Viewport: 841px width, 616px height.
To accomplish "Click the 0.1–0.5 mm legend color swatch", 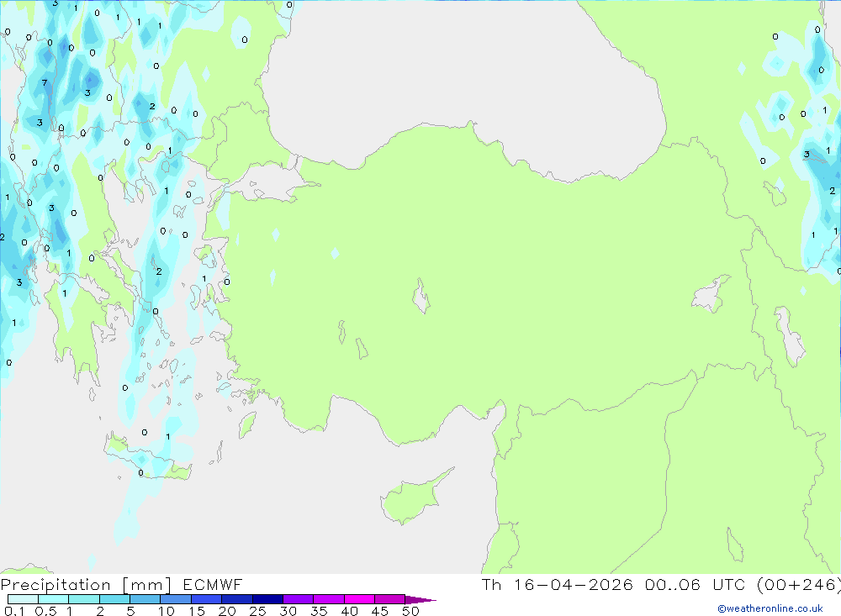I will pos(23,599).
